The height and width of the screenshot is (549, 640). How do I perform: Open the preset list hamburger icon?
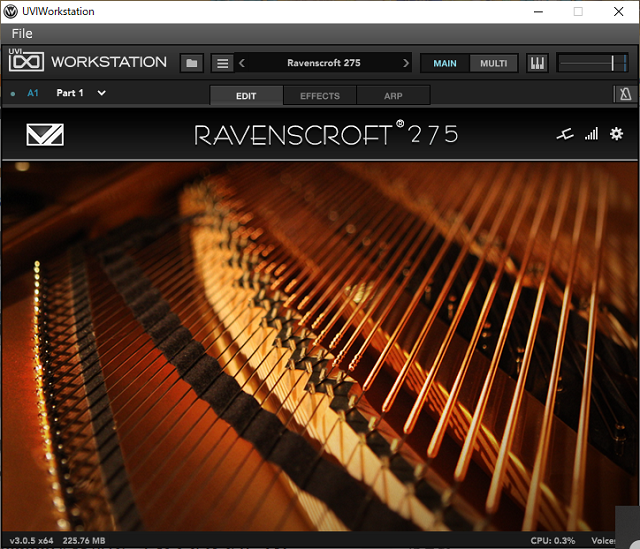click(222, 63)
